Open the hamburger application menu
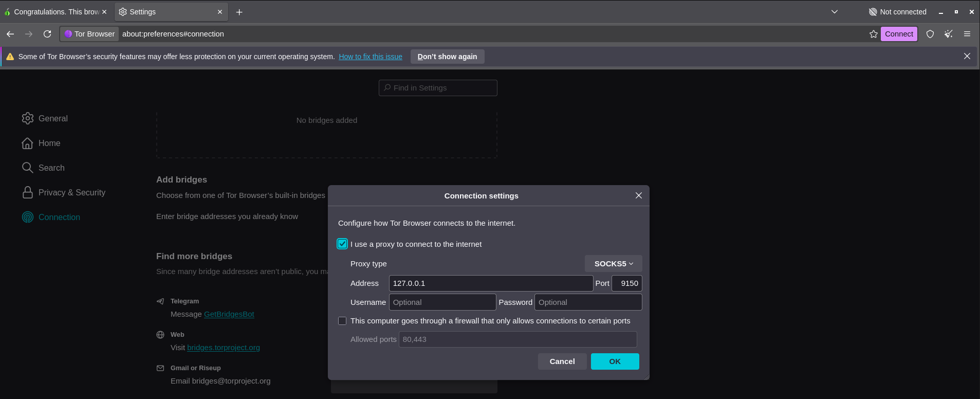Image resolution: width=980 pixels, height=399 pixels. tap(967, 34)
